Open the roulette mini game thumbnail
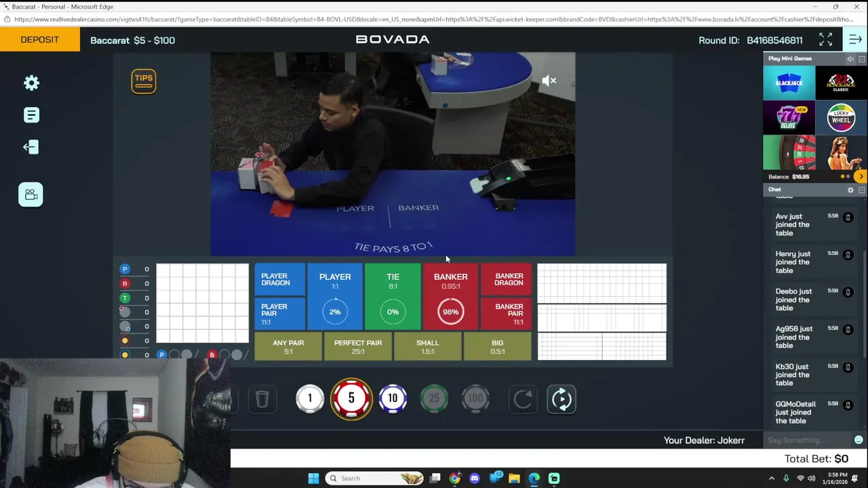 tap(789, 152)
